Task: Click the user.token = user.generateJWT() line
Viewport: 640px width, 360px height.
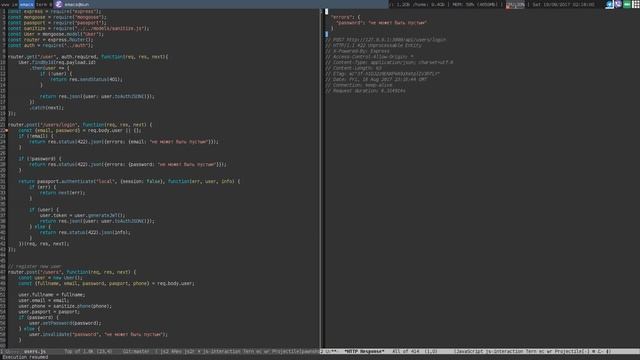Action: 82,216
